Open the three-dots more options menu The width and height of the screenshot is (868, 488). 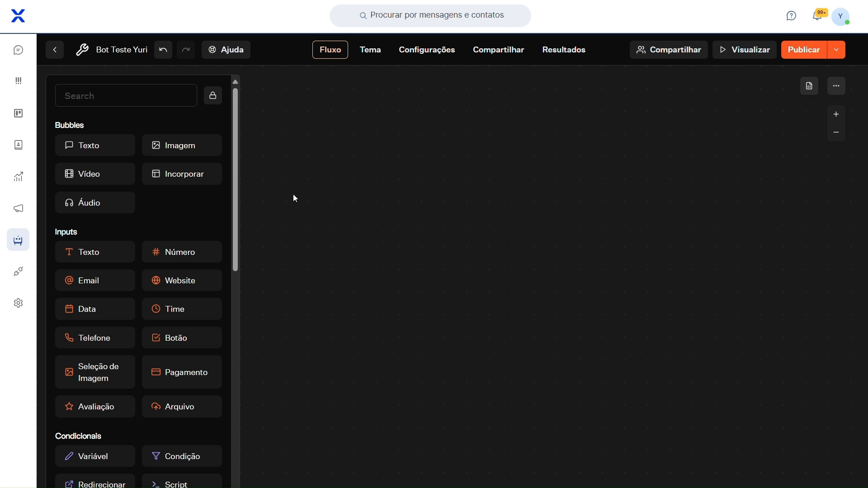(x=836, y=86)
